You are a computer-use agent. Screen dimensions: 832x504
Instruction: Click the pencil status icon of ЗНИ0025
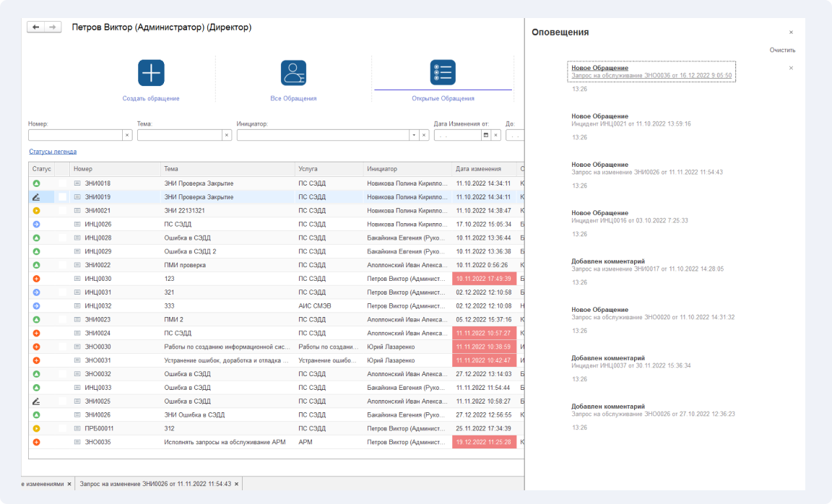click(37, 401)
